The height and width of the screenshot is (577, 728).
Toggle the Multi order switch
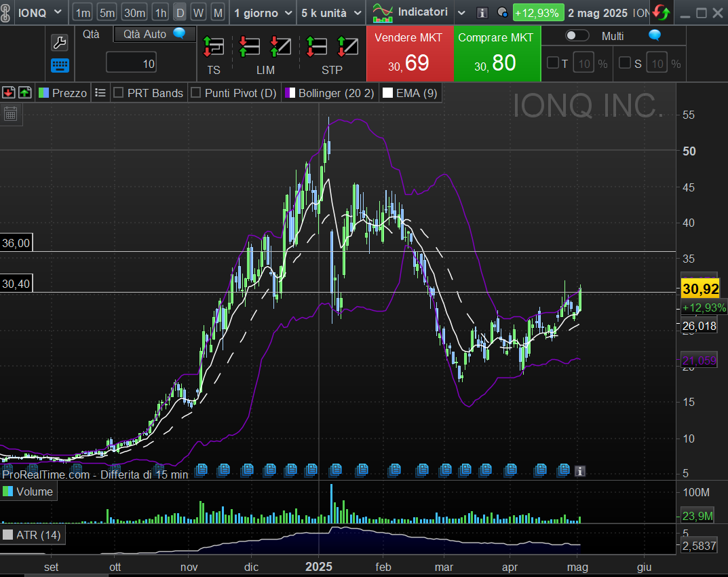point(577,36)
